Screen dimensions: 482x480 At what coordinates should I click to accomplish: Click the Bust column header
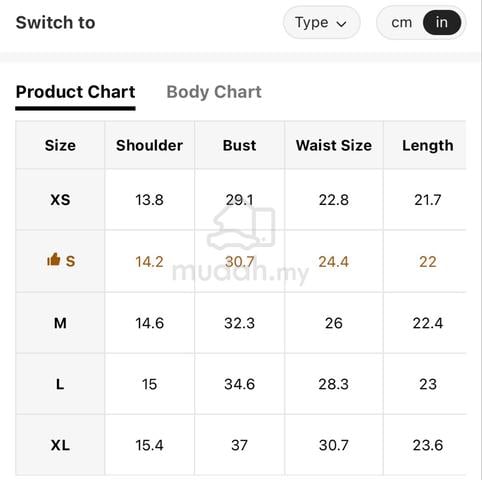239,145
